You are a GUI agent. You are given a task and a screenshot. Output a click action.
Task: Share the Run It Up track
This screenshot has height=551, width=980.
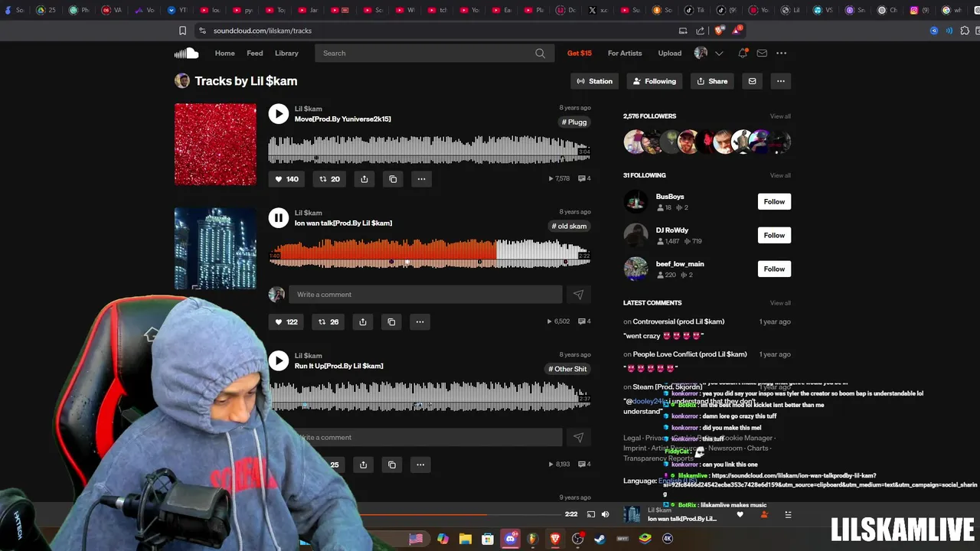point(364,465)
